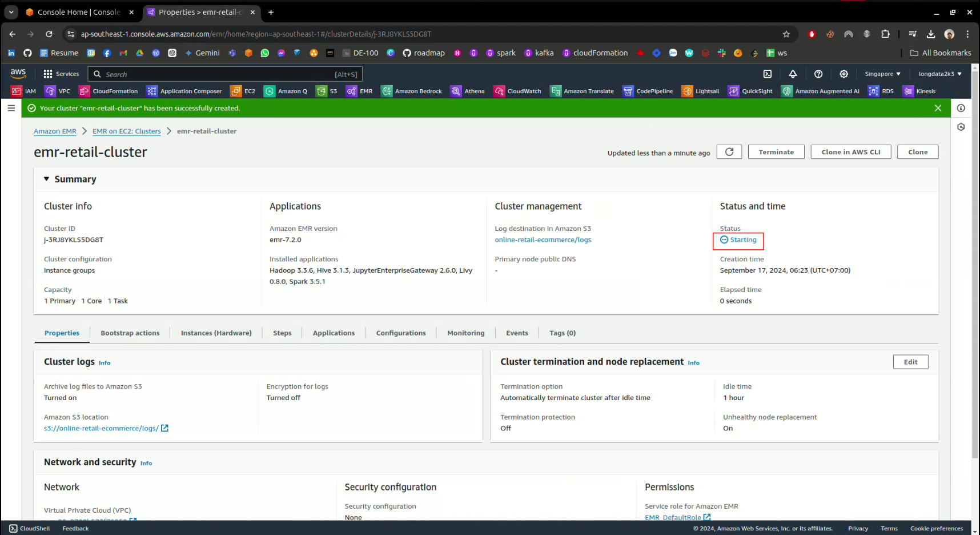
Task: Open external link icon beside S3 logs location
Action: click(164, 428)
